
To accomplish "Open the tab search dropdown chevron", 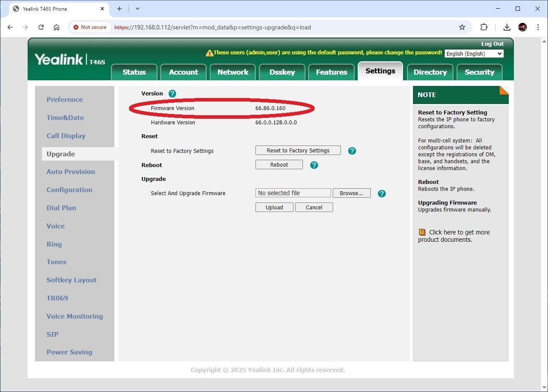I will click(138, 9).
